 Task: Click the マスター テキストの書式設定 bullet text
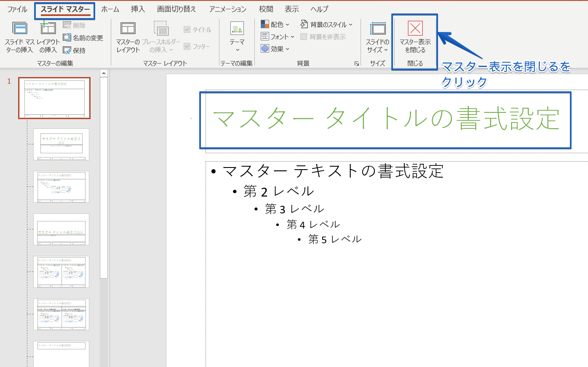tap(333, 171)
